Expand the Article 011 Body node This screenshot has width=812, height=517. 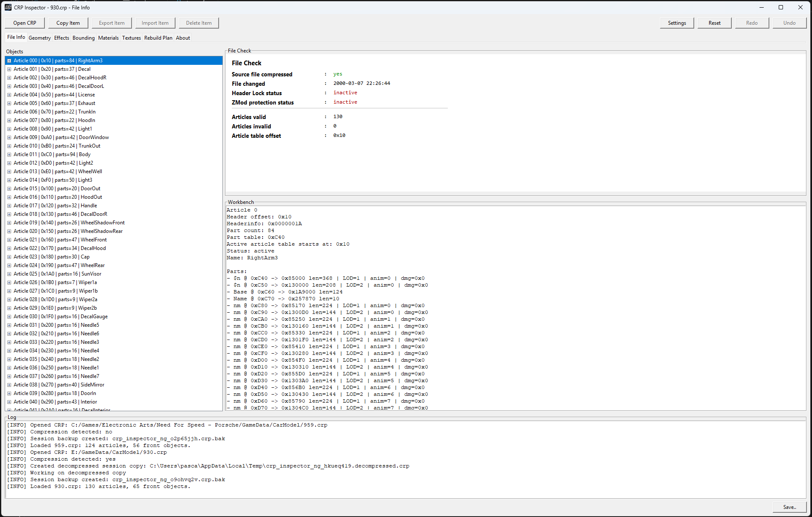(x=9, y=154)
